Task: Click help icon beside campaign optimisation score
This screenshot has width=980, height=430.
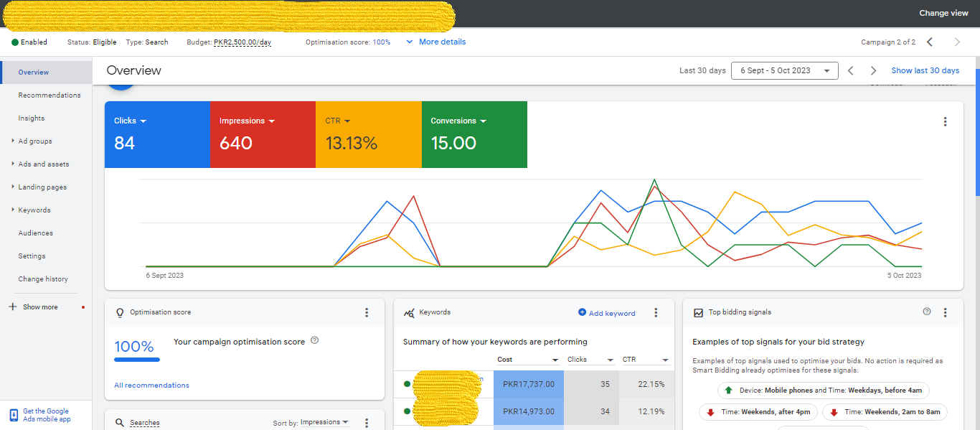Action: 314,340
